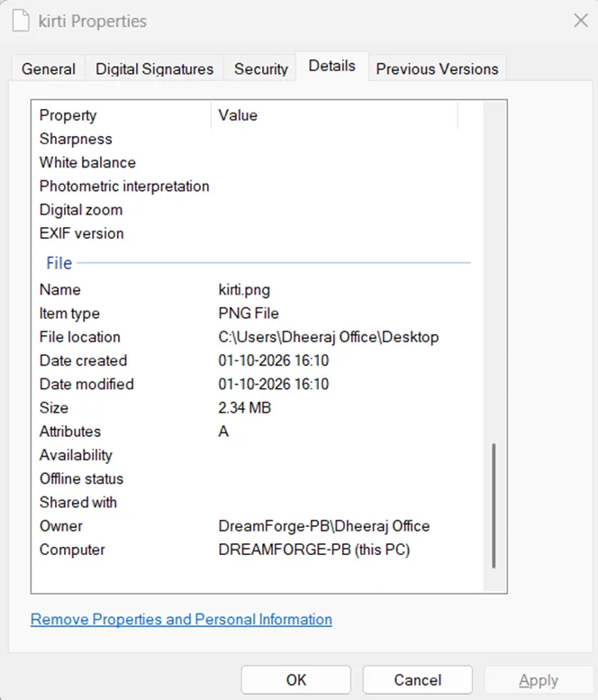Select the File location row
The width and height of the screenshot is (598, 700).
pyautogui.click(x=257, y=337)
